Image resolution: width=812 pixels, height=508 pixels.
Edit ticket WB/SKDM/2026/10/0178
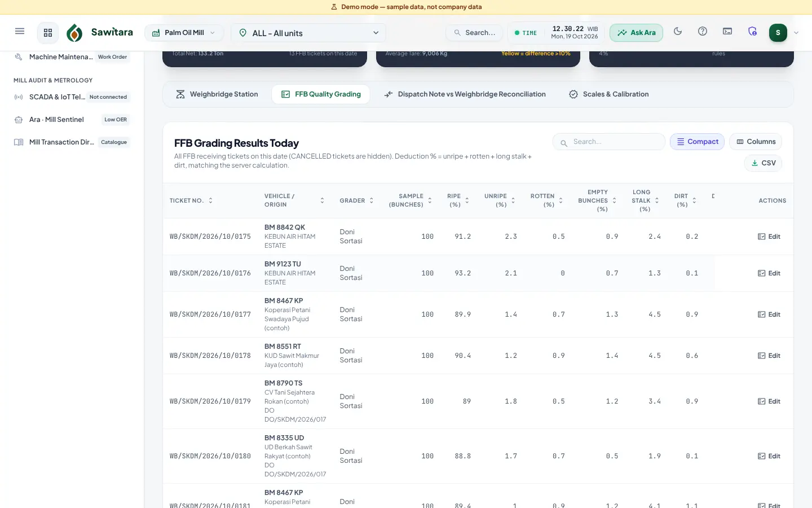coord(769,356)
